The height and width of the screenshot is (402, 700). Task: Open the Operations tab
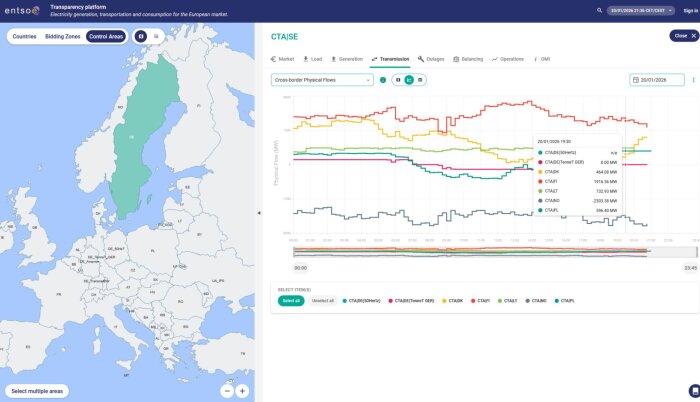tap(508, 59)
